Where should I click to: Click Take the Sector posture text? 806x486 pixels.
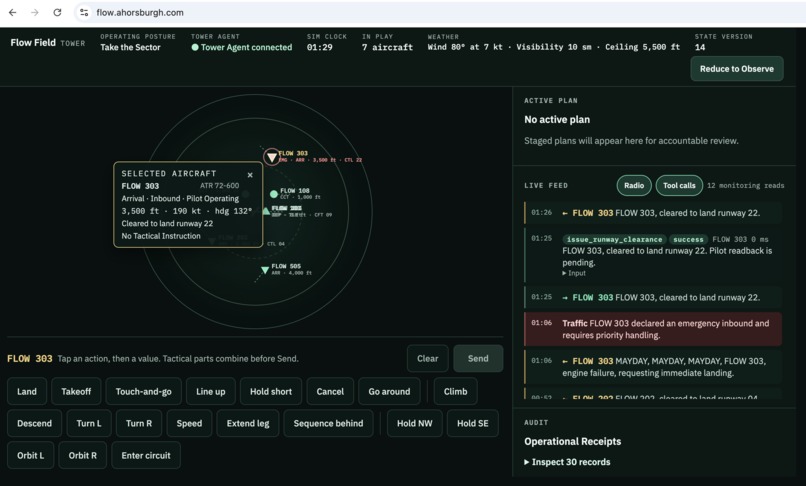point(130,47)
